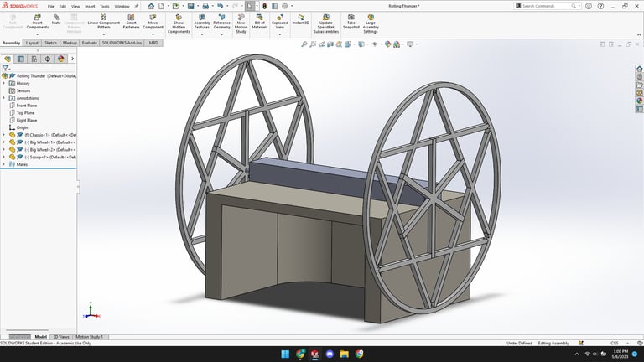Image resolution: width=644 pixels, height=362 pixels.
Task: Create a Bill of Materials
Action: (x=260, y=21)
